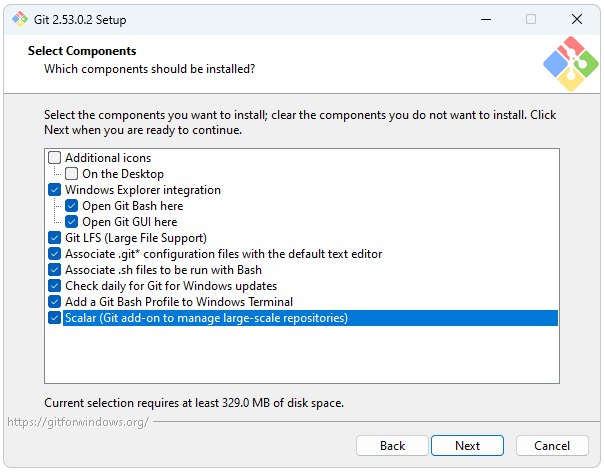This screenshot has height=472, width=605.
Task: Open the gitforwindows.org link
Action: [x=78, y=422]
